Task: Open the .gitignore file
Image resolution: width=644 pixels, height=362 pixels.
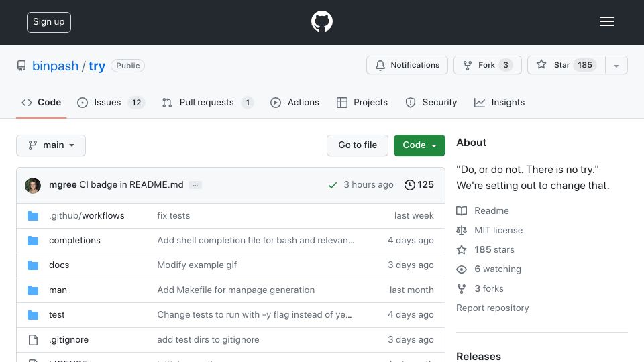Action: tap(68, 339)
